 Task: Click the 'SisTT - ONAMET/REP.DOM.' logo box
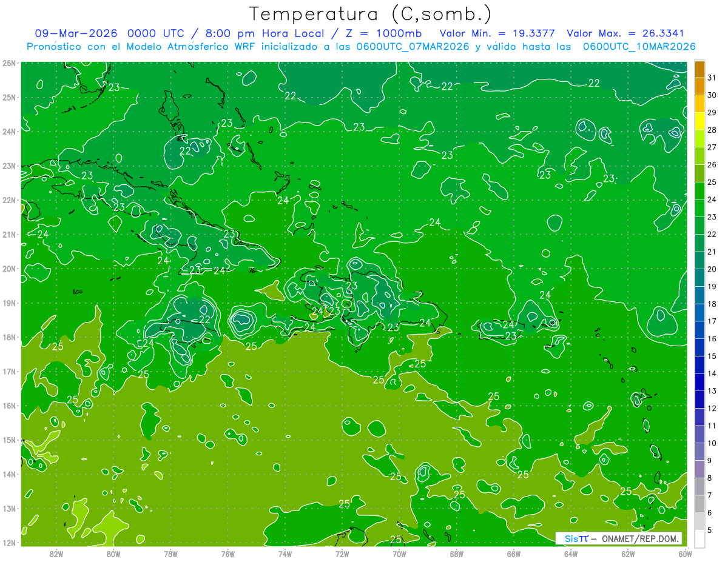(619, 538)
